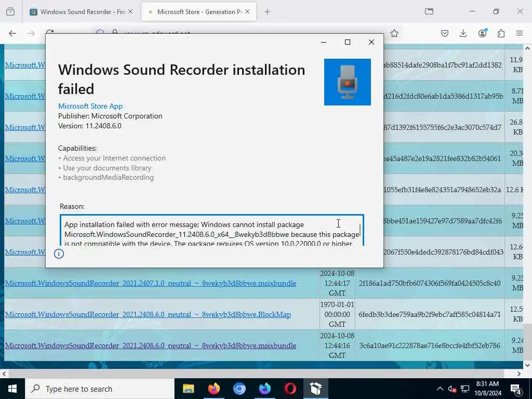Click the Reason box vertical scrollbar

[x=360, y=230]
